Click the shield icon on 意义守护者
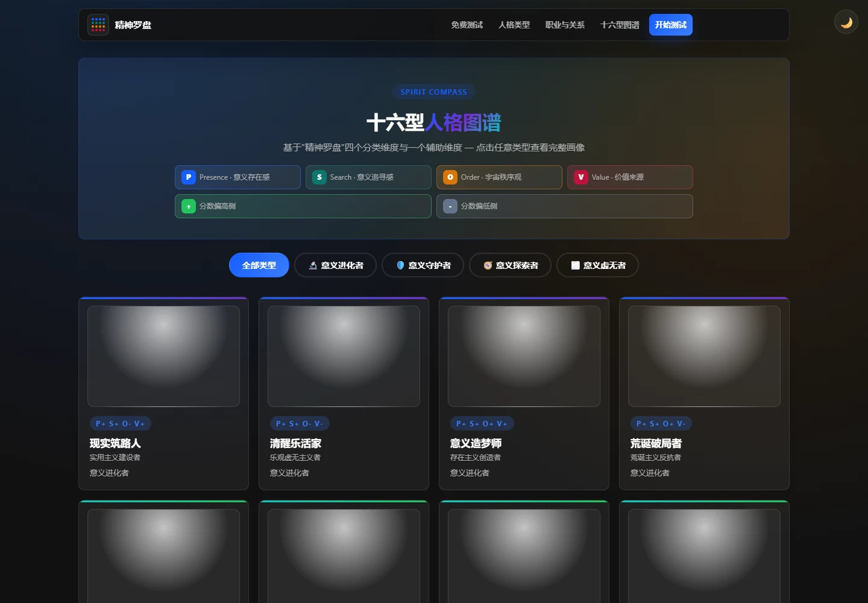Viewport: 868px width, 603px height. click(400, 265)
